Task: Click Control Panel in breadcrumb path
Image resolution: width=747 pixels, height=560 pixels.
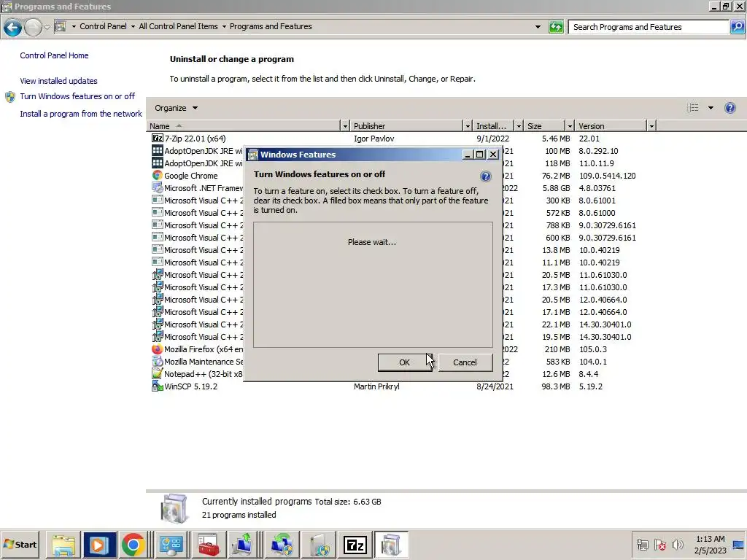Action: click(103, 26)
